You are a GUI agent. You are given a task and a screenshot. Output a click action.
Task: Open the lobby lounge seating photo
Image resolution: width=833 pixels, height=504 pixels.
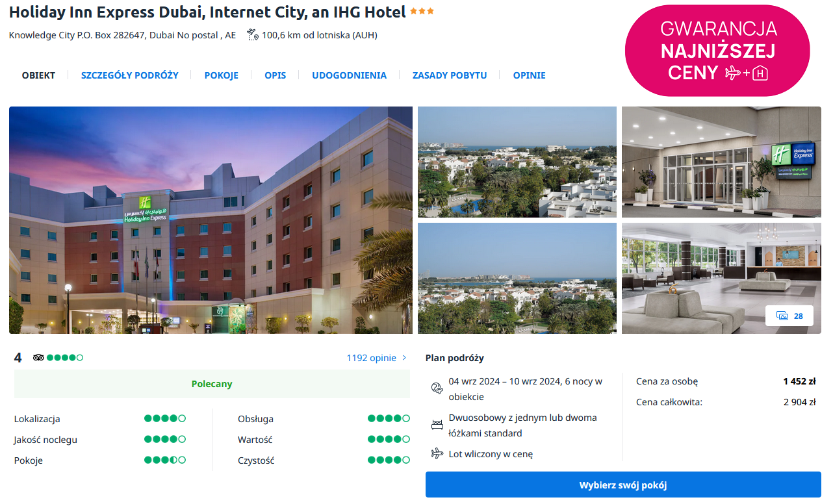point(721,278)
